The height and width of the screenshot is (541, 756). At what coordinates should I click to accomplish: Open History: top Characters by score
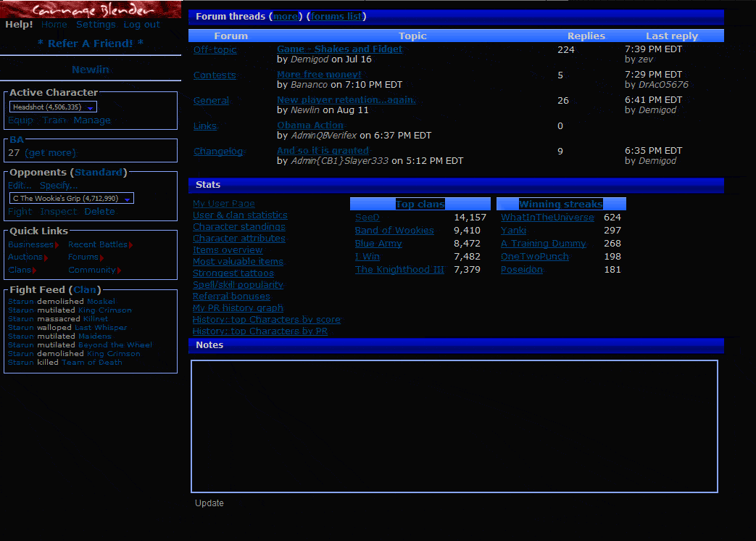pyautogui.click(x=267, y=319)
